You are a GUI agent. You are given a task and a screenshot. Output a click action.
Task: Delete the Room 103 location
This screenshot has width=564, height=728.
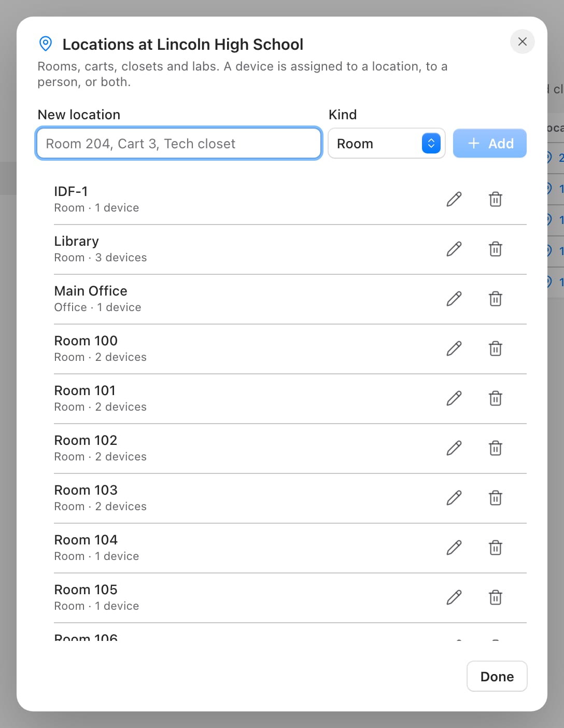click(x=496, y=498)
